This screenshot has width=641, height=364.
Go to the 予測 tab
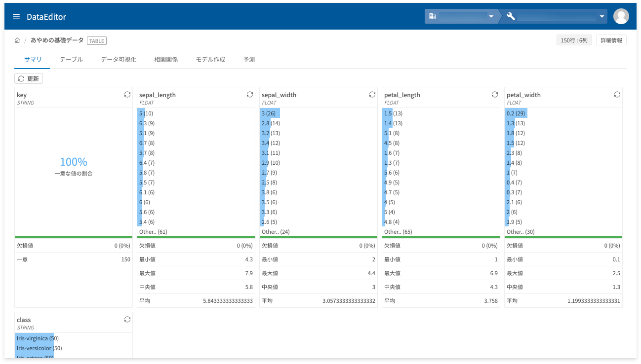click(x=249, y=59)
